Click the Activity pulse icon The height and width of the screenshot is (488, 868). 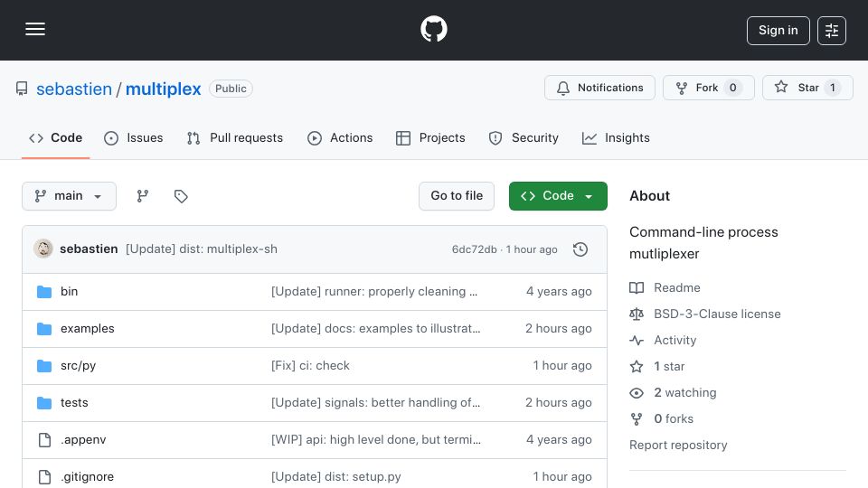(x=637, y=341)
